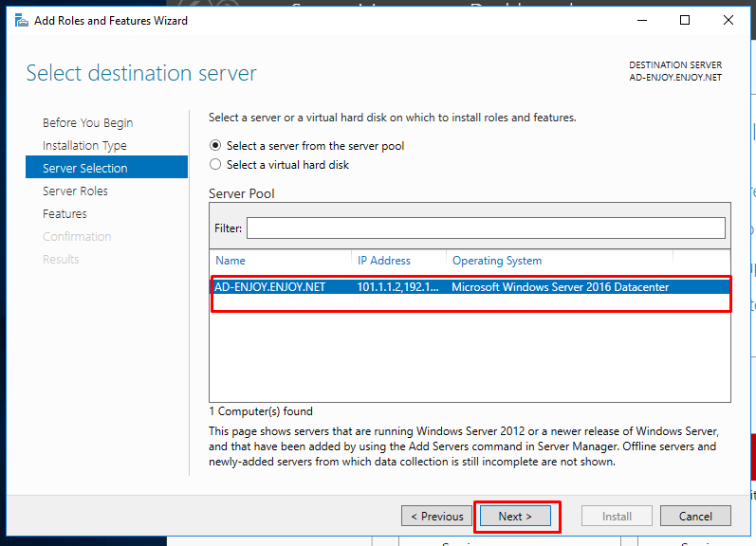Sort server pool by Operating System column
The image size is (756, 546).
(x=497, y=261)
